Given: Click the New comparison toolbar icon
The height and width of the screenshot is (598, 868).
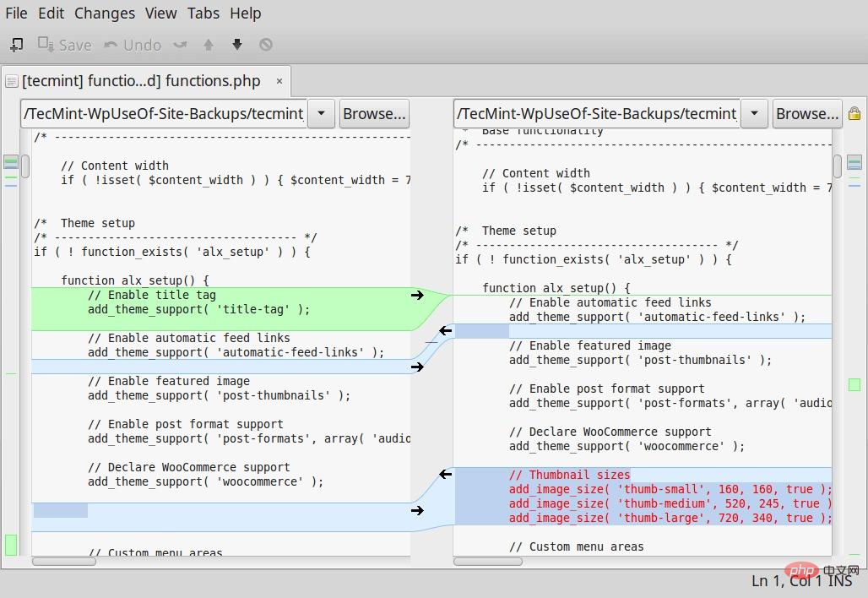Looking at the screenshot, I should click(x=16, y=45).
